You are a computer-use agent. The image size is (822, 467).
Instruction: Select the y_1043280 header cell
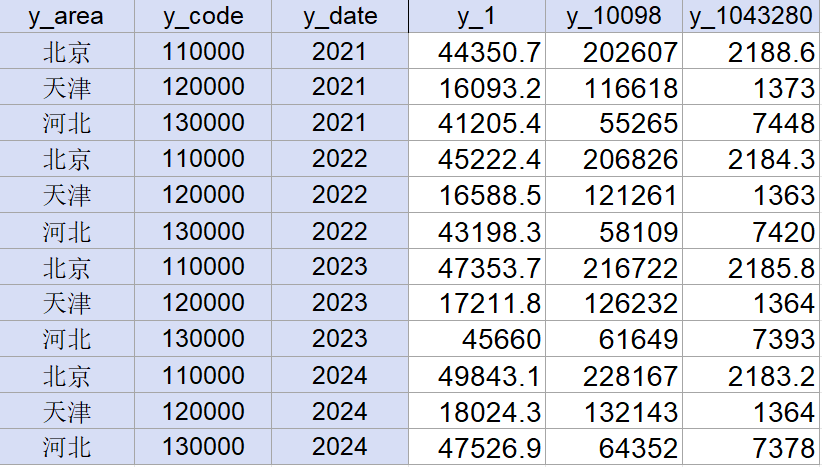point(751,17)
